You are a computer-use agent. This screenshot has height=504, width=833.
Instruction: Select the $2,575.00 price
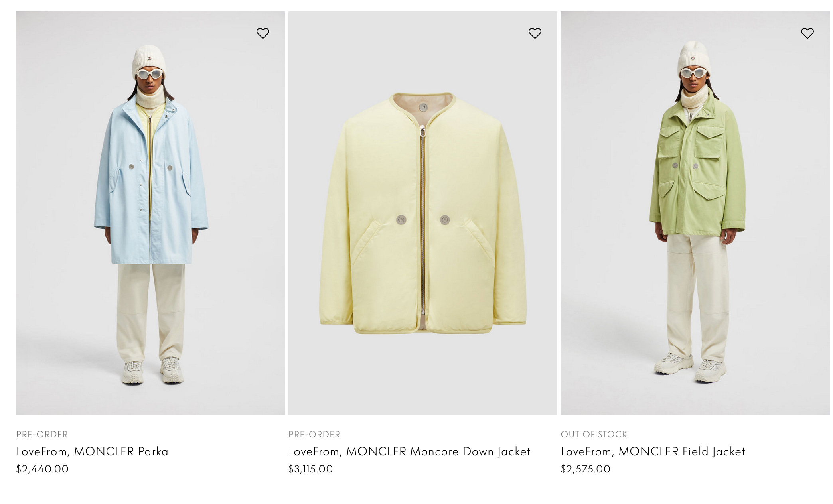pos(585,469)
